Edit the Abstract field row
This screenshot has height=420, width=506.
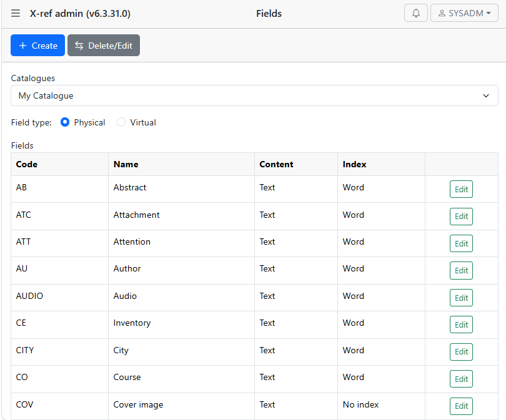click(461, 189)
